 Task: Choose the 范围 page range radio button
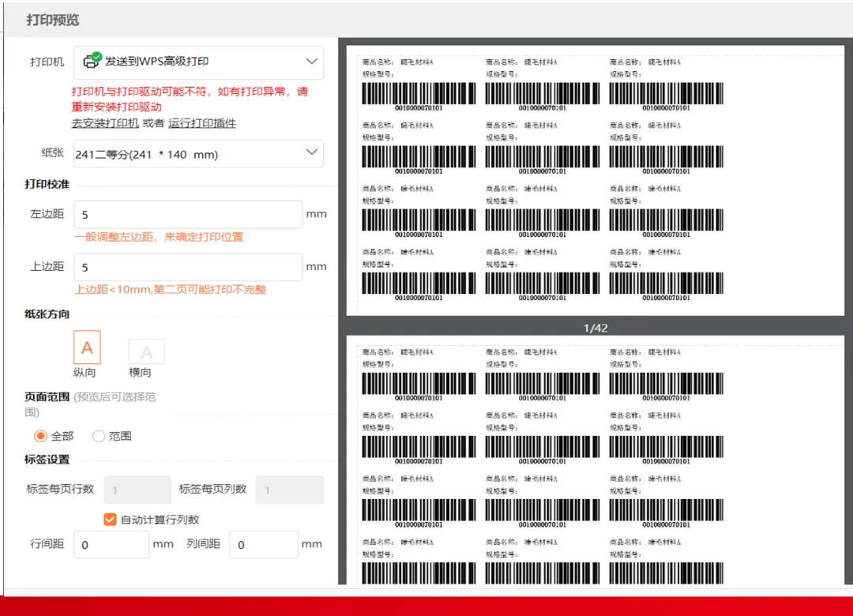99,436
